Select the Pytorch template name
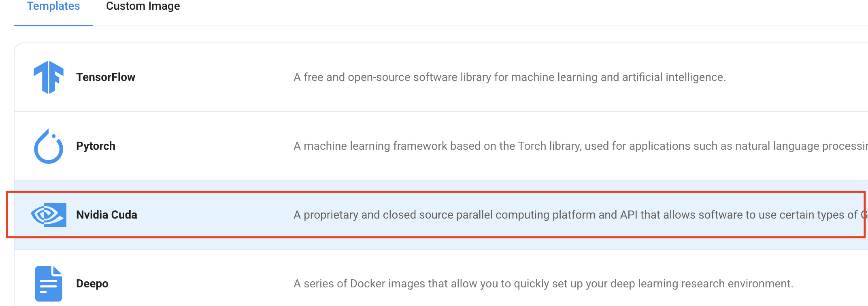The image size is (868, 306). coord(96,146)
